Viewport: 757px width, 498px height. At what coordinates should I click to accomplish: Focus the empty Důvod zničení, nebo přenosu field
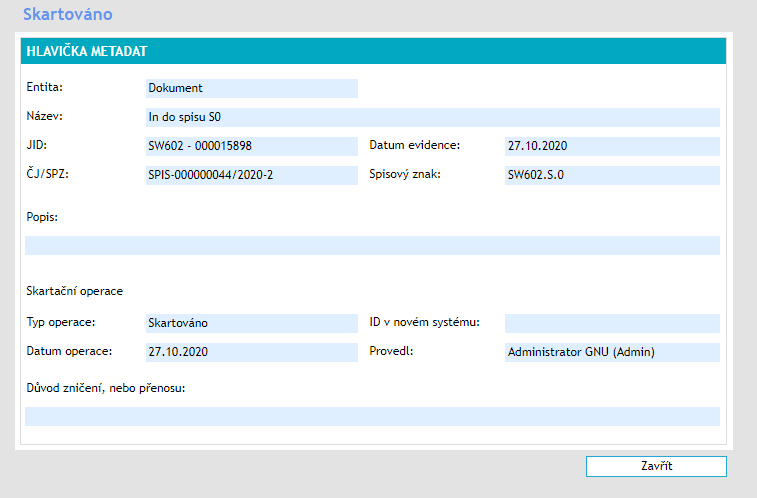(x=372, y=416)
